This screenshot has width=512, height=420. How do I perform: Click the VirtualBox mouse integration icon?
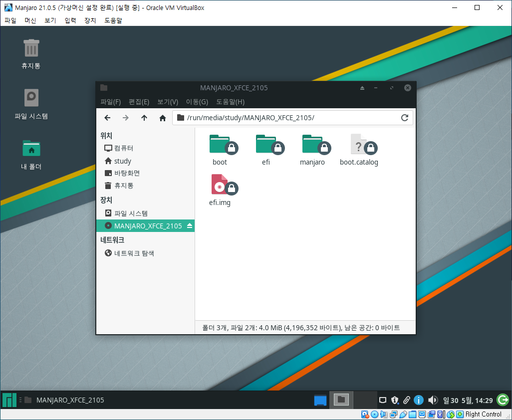pyautogui.click(x=450, y=415)
